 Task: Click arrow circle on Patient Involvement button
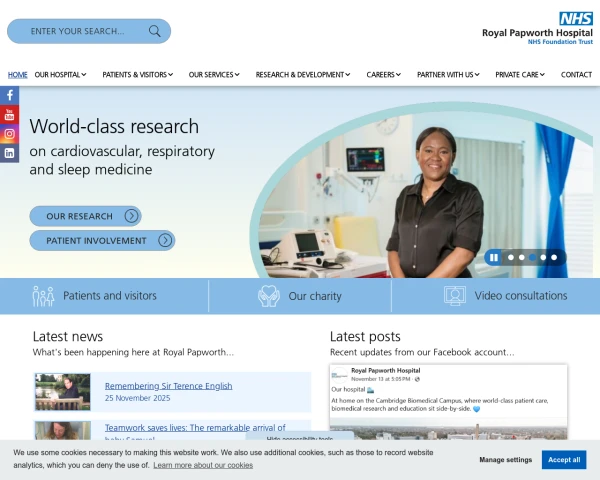pyautogui.click(x=165, y=240)
